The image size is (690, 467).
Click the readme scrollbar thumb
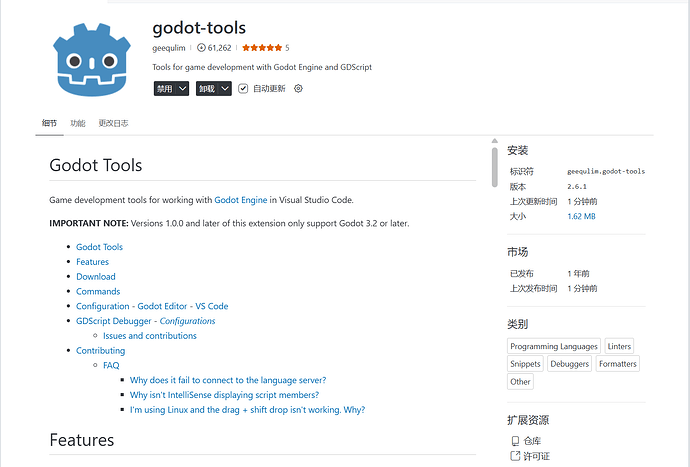point(495,167)
